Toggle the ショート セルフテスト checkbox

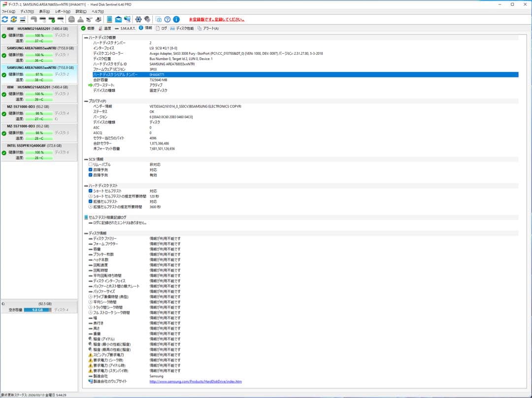[90, 191]
